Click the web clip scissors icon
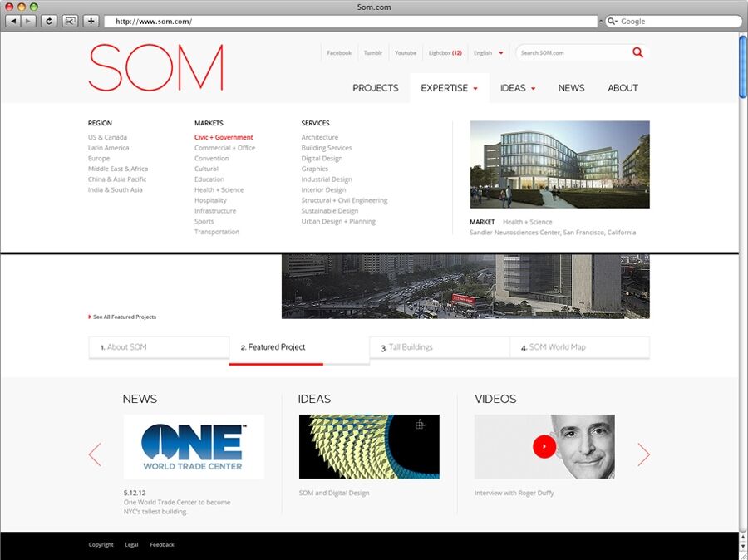This screenshot has height=560, width=748. (70, 21)
